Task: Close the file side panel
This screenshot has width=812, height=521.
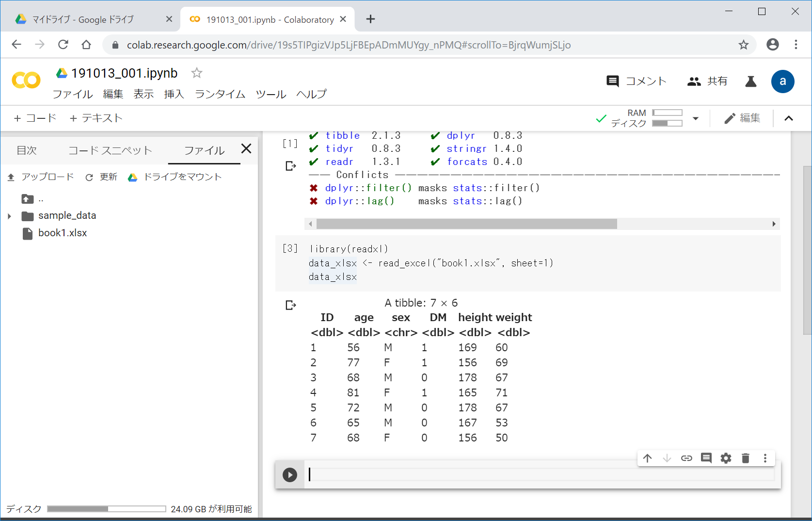Action: click(246, 148)
